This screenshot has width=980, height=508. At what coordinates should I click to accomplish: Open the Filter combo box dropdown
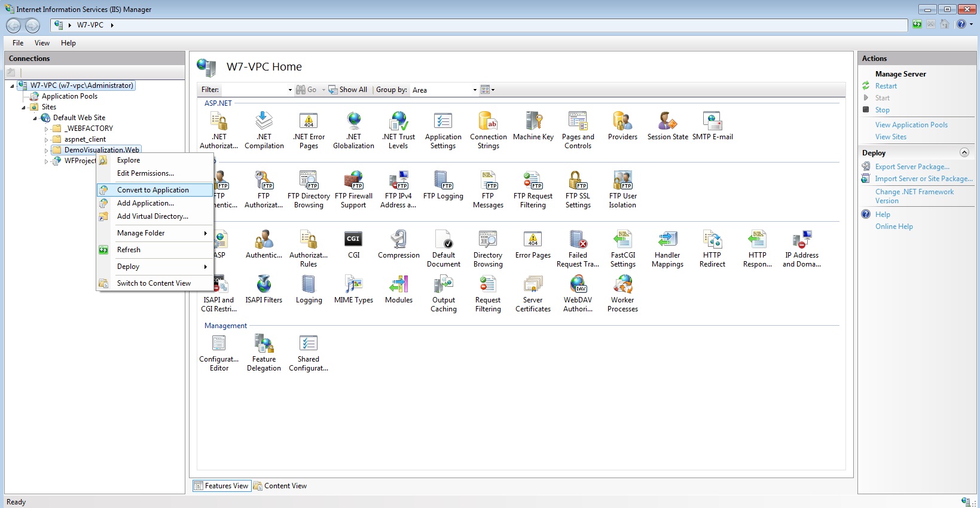[x=290, y=90]
